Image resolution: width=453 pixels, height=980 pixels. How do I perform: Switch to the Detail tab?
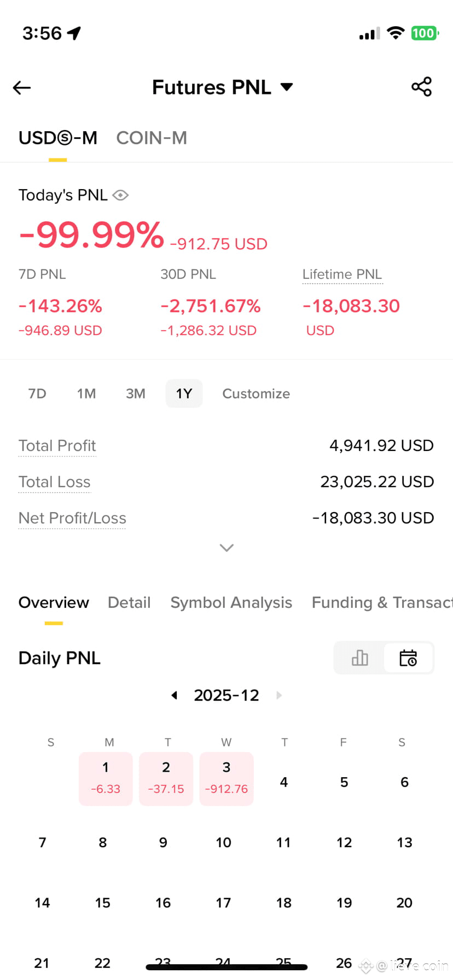tap(129, 602)
